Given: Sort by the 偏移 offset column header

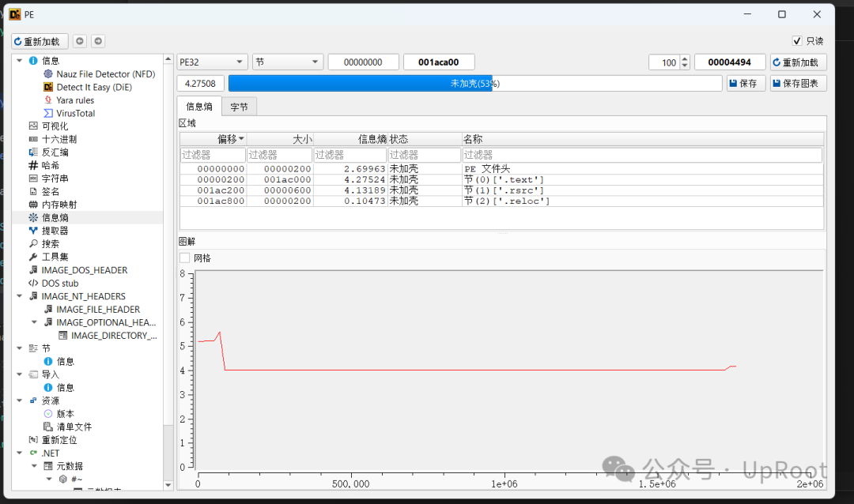Looking at the screenshot, I should coord(213,139).
